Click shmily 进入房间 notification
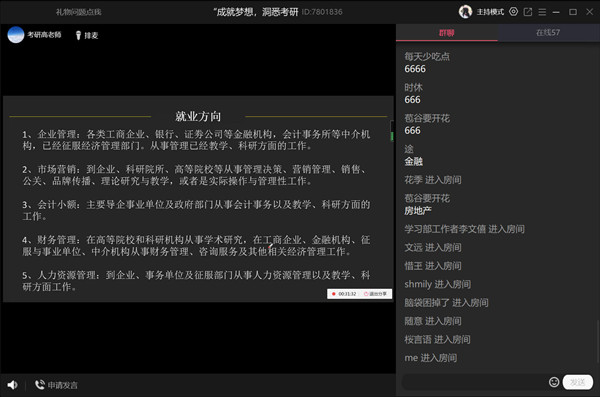Viewport: 600px width, 397px height. point(437,284)
